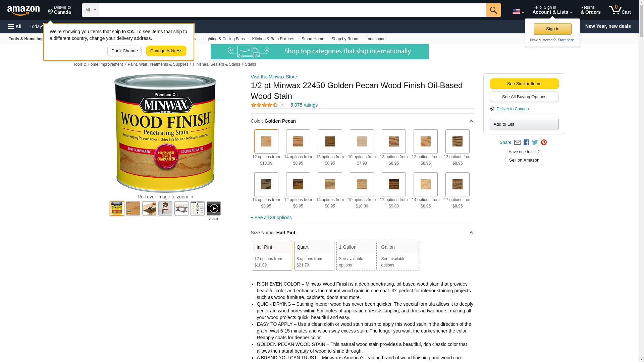
Task: Select the Quart size option
Action: (314, 256)
